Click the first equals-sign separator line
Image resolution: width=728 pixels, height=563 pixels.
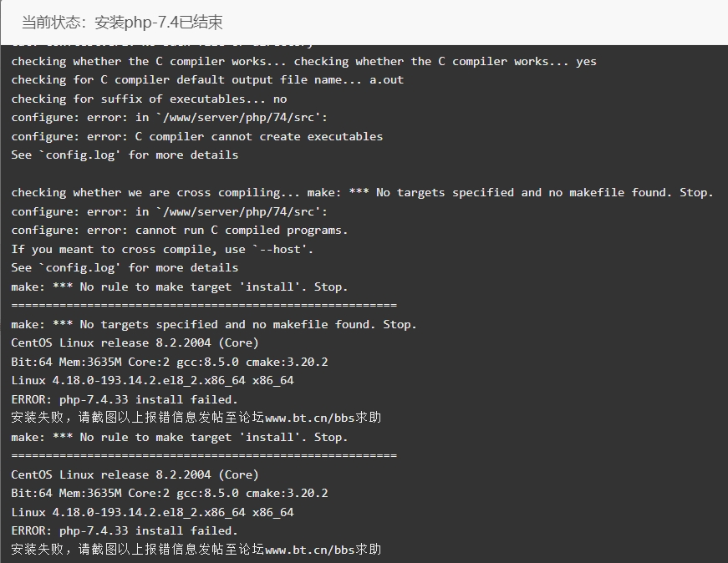click(204, 306)
